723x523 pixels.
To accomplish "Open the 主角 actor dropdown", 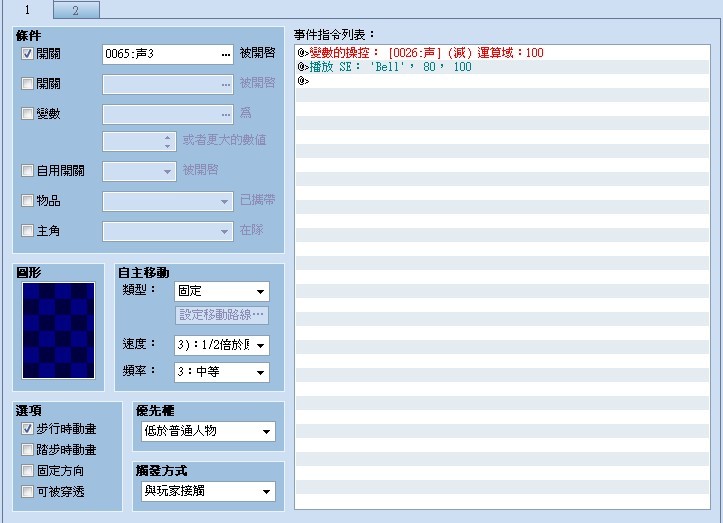I will [168, 231].
